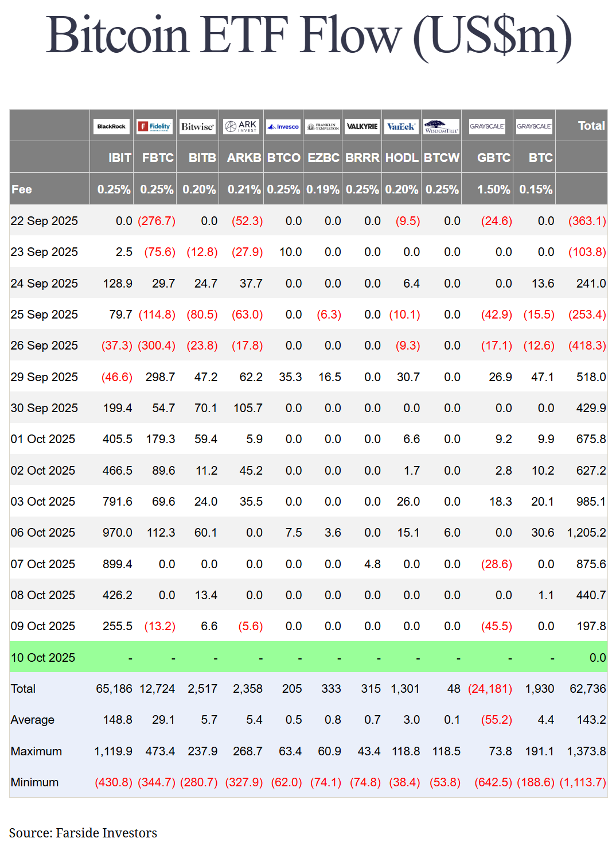Click the 298.7 FBTC value

161,377
